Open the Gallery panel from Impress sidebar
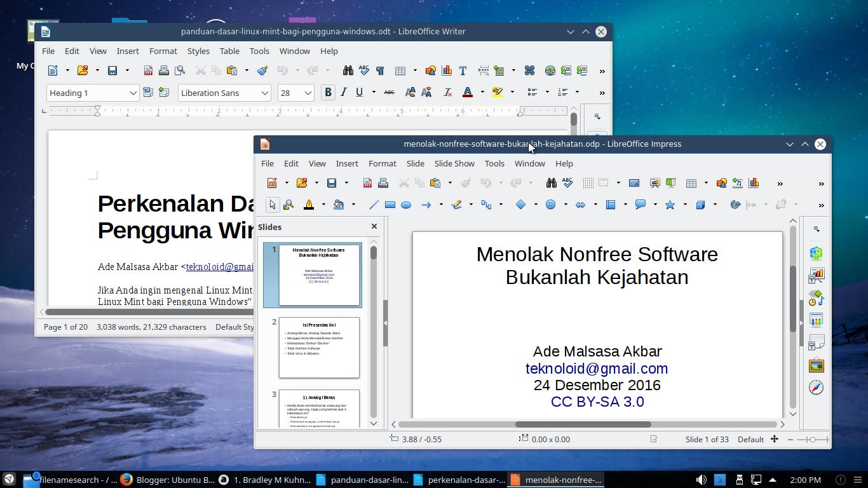The width and height of the screenshot is (868, 488). [816, 365]
